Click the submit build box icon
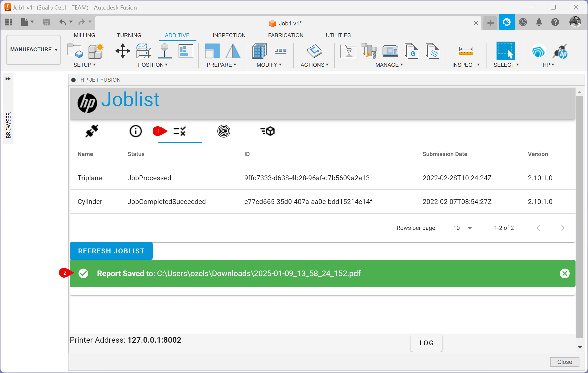588x373 pixels. (x=268, y=131)
